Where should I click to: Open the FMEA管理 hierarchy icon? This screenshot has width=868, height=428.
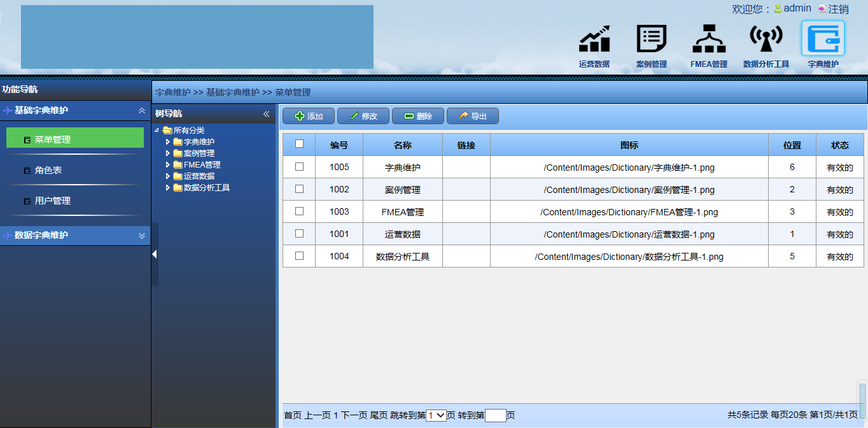click(x=708, y=39)
